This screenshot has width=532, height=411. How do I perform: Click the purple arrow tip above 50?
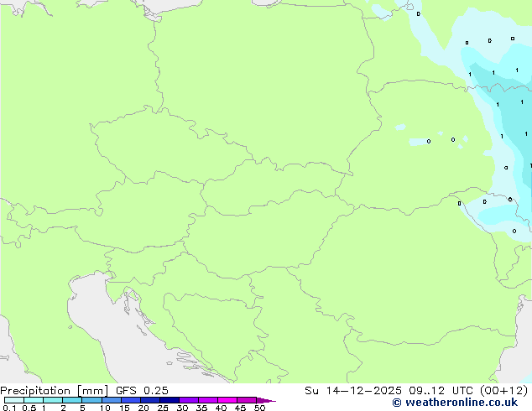click(266, 400)
